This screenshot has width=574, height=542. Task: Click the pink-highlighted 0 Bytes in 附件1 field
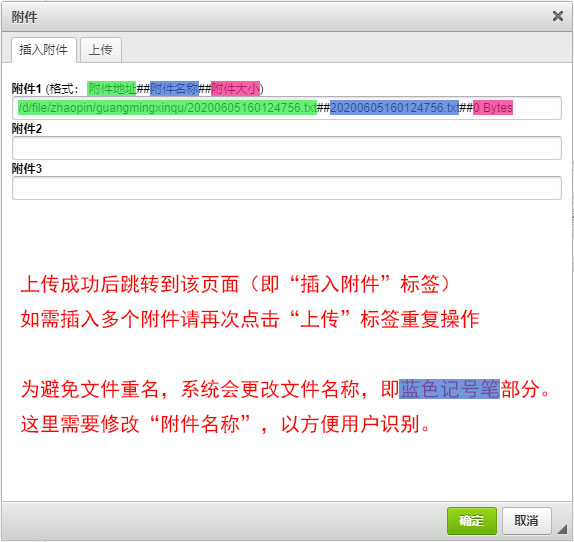click(x=493, y=108)
